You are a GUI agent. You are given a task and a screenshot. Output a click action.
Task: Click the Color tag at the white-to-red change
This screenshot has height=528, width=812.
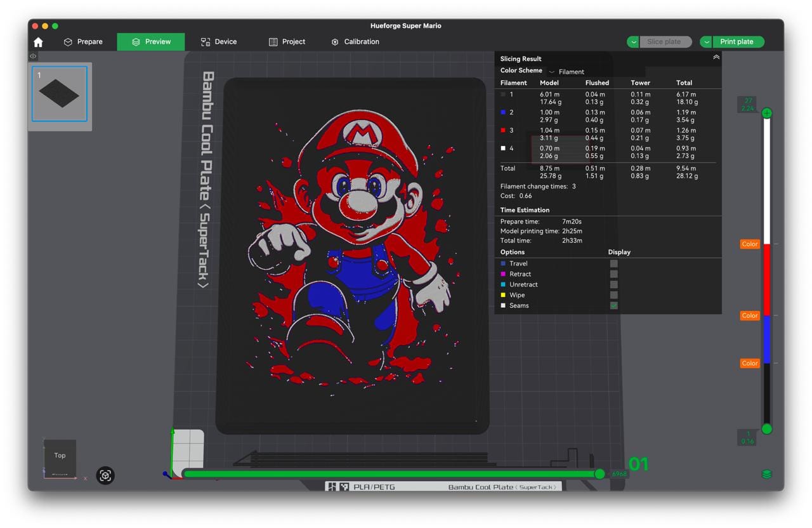(x=750, y=244)
